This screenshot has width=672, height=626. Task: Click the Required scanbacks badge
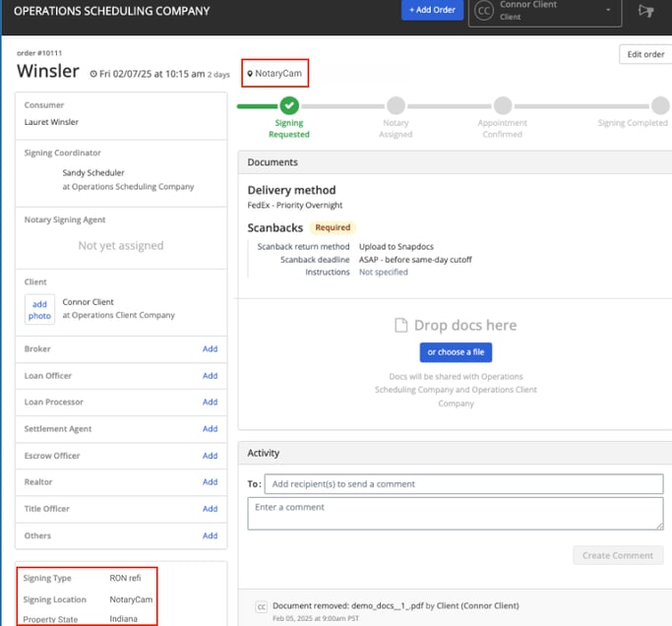tap(333, 227)
